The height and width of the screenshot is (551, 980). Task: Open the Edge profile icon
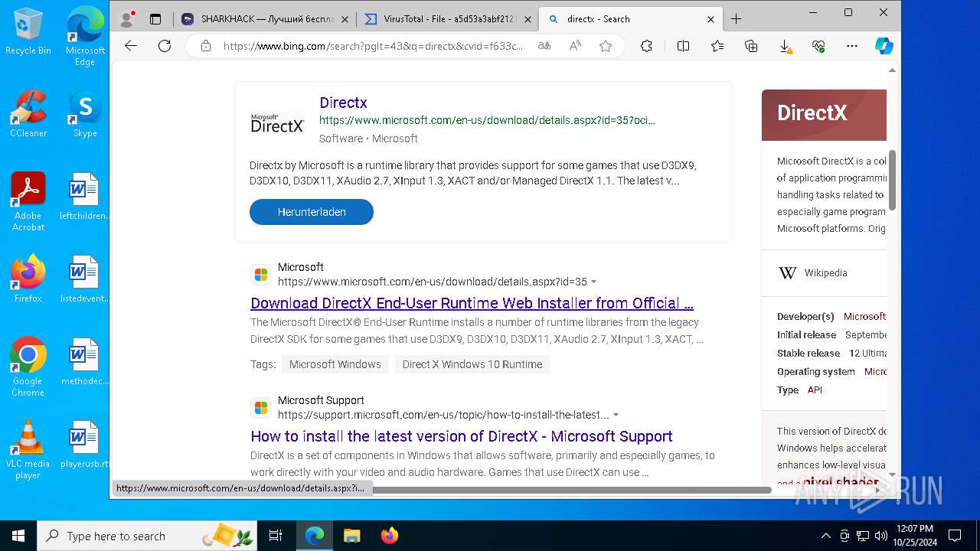coord(128,18)
